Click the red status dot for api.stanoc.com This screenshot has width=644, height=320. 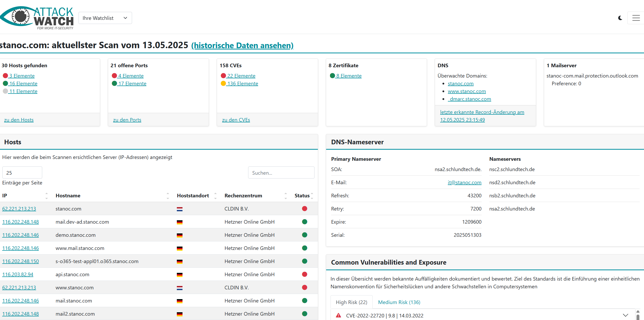click(304, 274)
